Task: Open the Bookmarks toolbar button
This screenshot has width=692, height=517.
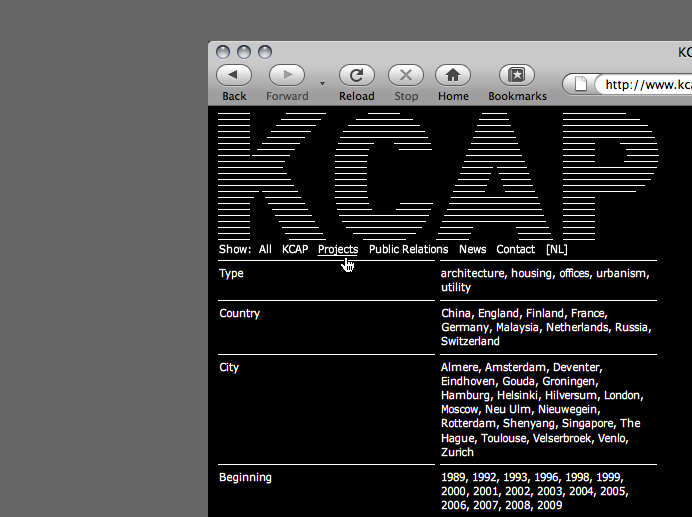Action: point(517,75)
